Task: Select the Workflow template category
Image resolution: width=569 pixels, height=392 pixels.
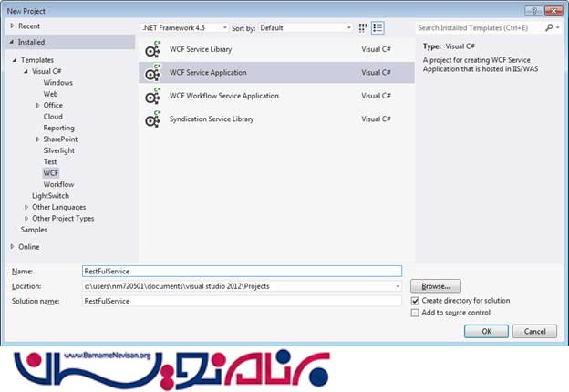Action: tap(58, 184)
